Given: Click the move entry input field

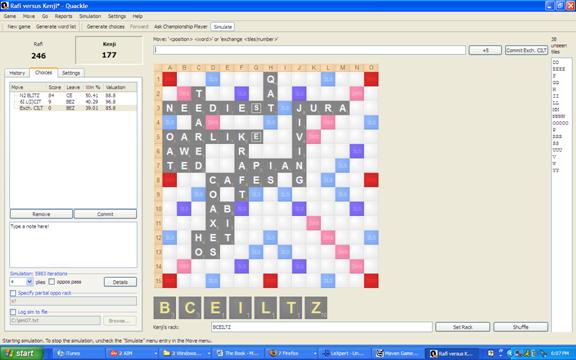Looking at the screenshot, I should pos(309,50).
